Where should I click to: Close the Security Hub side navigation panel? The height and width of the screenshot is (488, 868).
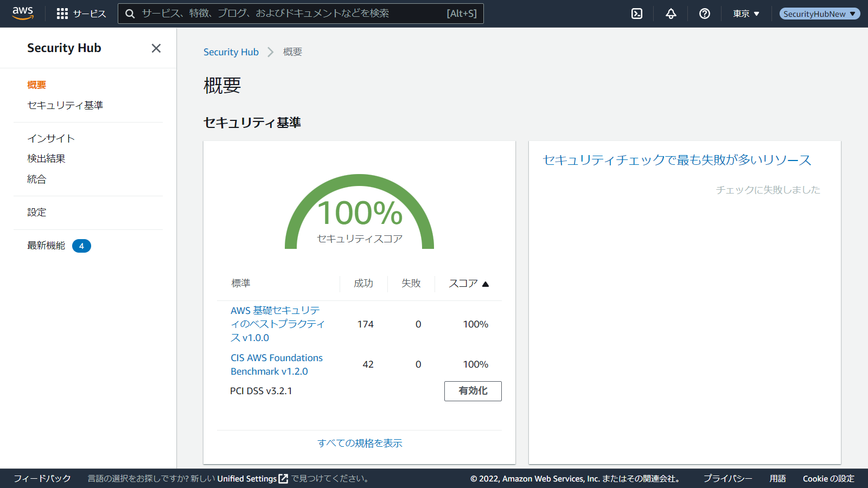point(156,48)
